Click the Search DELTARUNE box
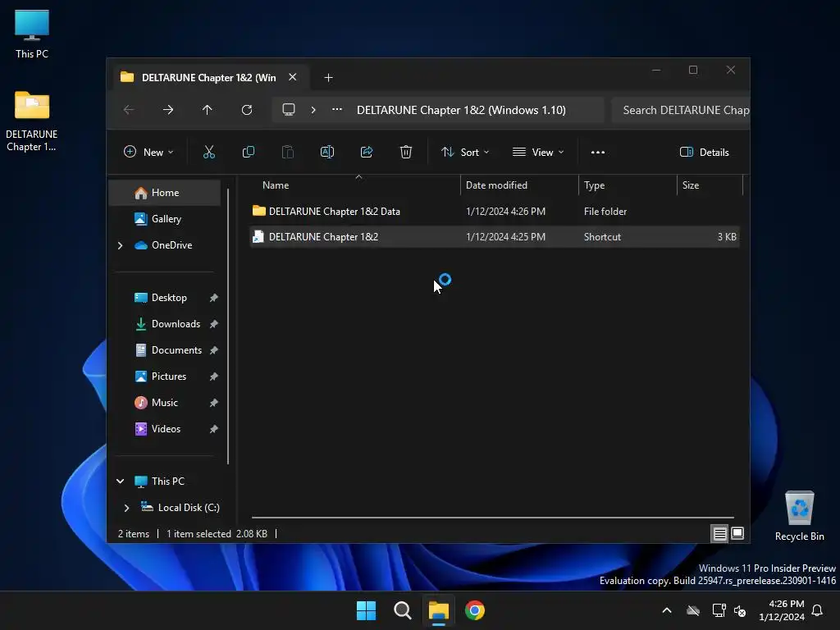The height and width of the screenshot is (630, 840). click(680, 110)
